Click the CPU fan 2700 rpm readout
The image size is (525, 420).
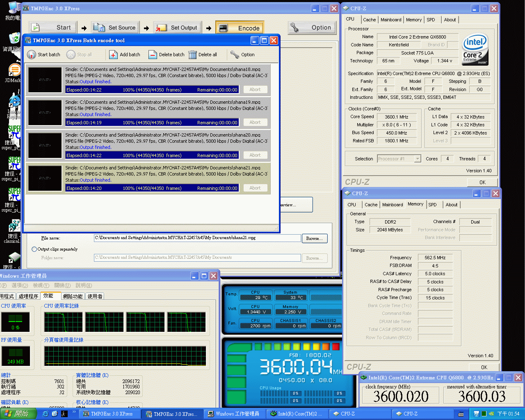click(x=256, y=326)
